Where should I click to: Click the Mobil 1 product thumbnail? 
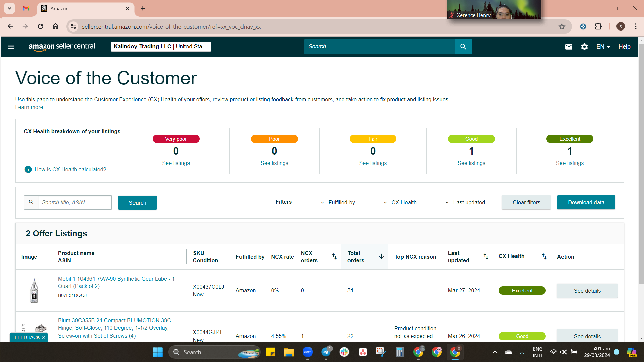coord(34,291)
